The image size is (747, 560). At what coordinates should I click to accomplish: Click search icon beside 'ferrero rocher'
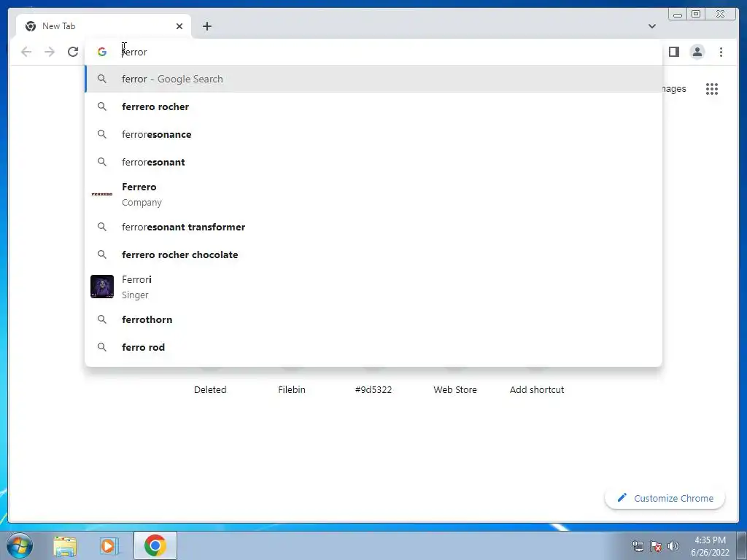102,106
